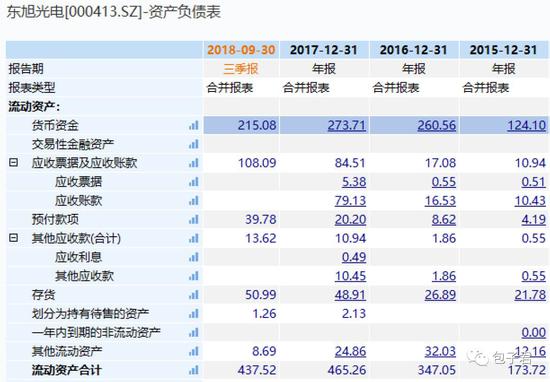Open 其他应收款 value 10.45 link
This screenshot has width=550, height=382.
click(350, 276)
